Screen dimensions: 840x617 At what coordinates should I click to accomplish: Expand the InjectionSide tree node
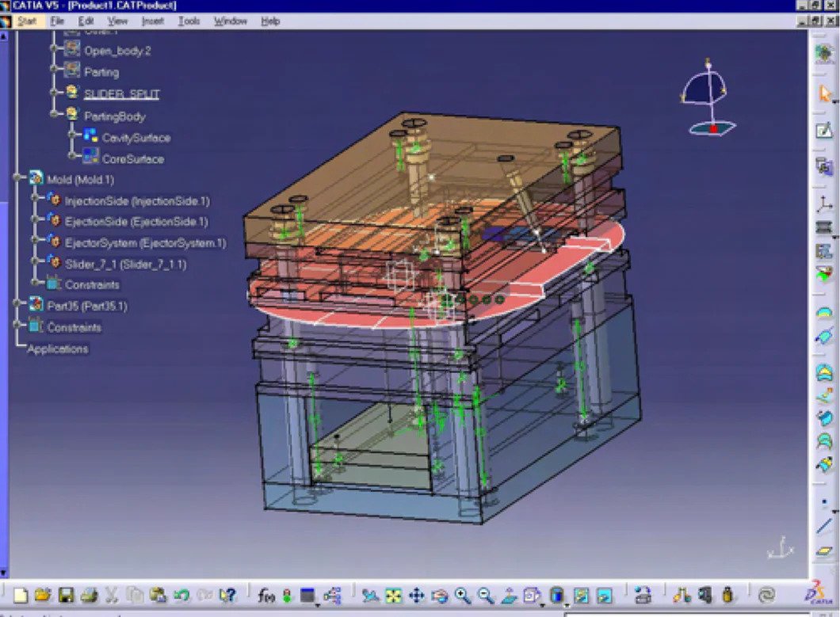click(35, 198)
